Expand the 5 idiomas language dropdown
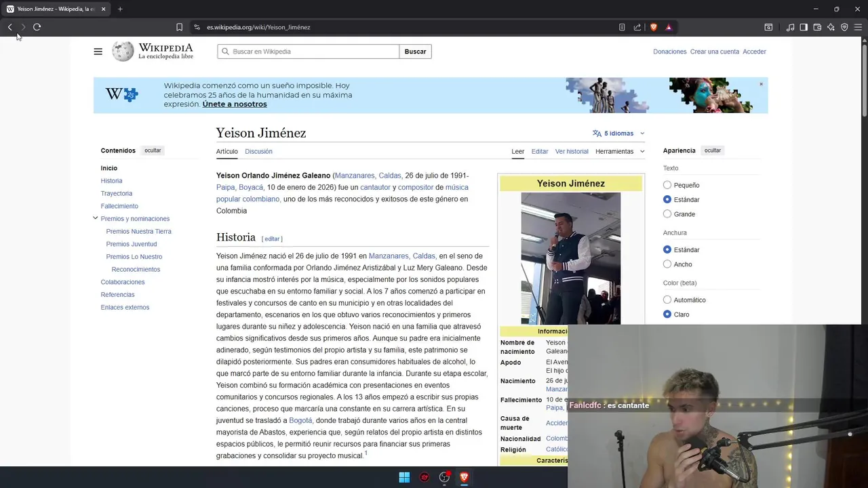The height and width of the screenshot is (488, 868). click(x=618, y=134)
